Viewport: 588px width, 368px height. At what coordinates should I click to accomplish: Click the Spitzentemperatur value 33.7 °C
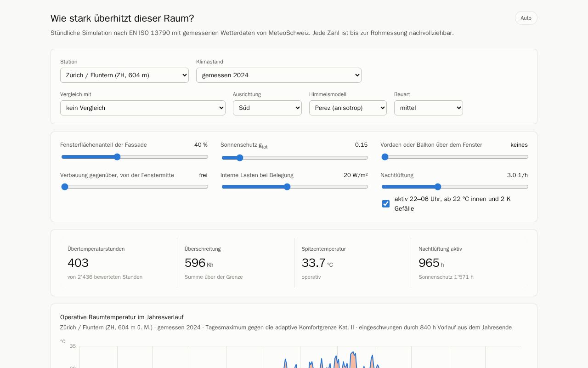[x=317, y=263]
